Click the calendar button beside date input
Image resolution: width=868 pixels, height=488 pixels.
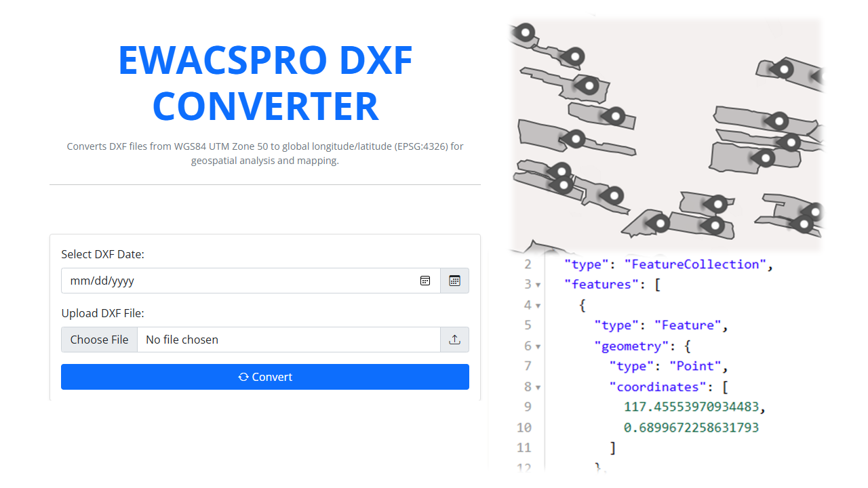click(454, 281)
